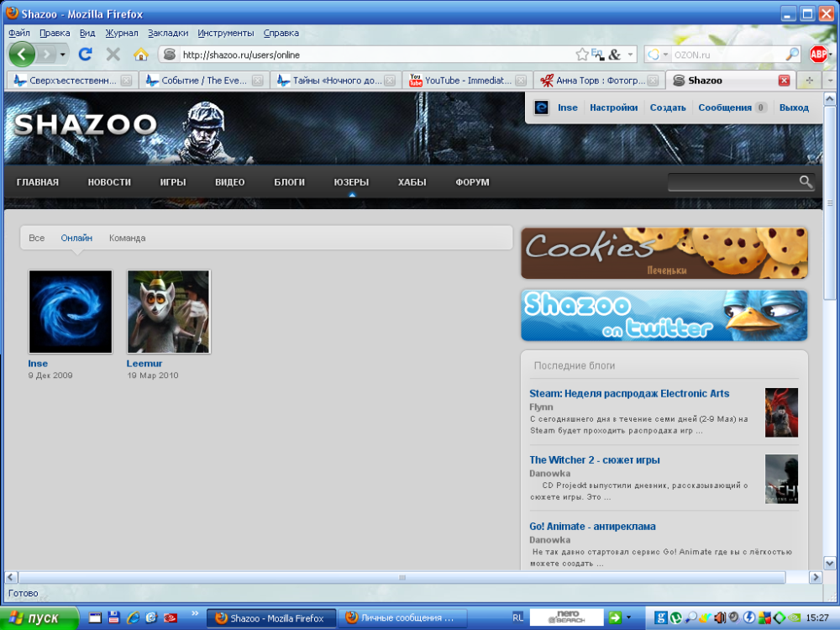Click the site search magnifier icon
The height and width of the screenshot is (630, 840).
(806, 182)
